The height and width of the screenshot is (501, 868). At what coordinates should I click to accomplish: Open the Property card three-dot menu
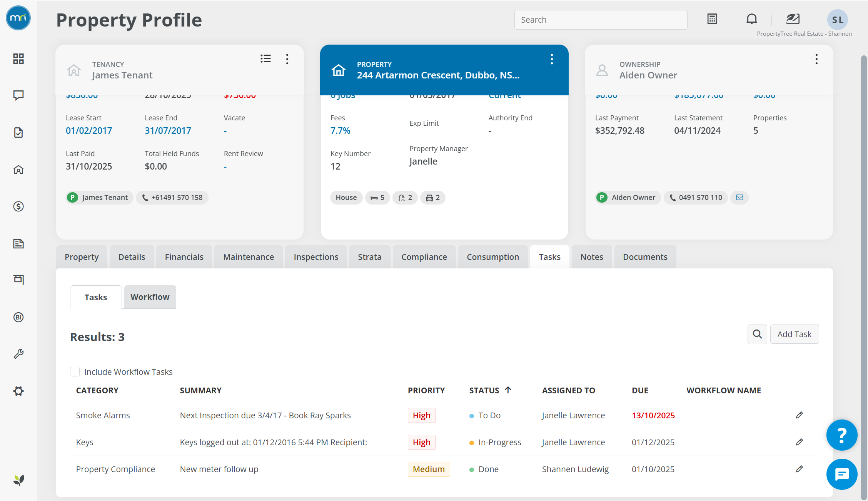tap(552, 59)
